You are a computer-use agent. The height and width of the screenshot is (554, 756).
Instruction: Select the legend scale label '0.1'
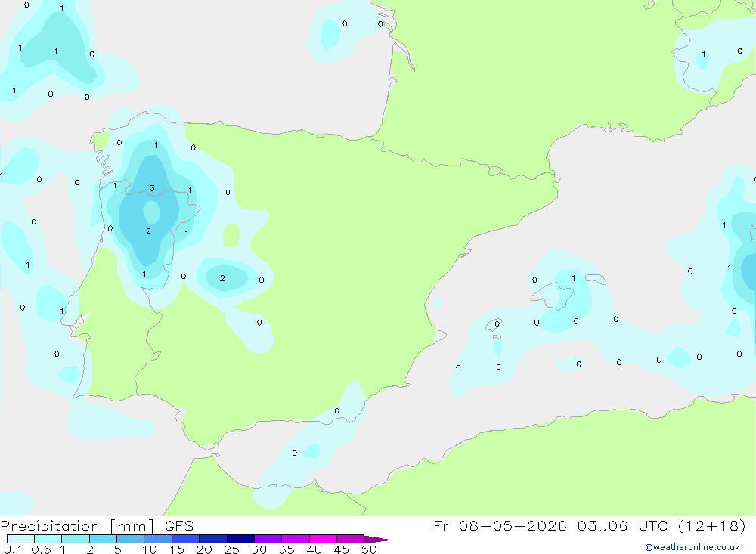coord(13,549)
